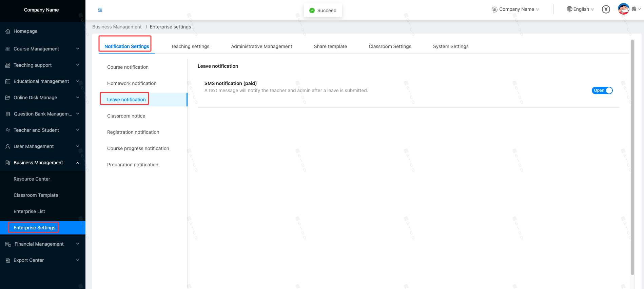Open the Company Name dropdown in header
This screenshot has height=289, width=644.
tap(515, 9)
